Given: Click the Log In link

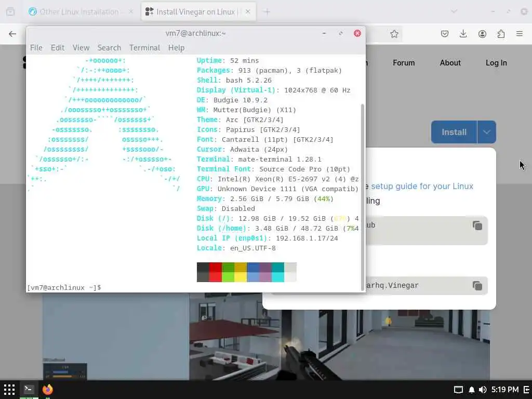Looking at the screenshot, I should coord(496,63).
